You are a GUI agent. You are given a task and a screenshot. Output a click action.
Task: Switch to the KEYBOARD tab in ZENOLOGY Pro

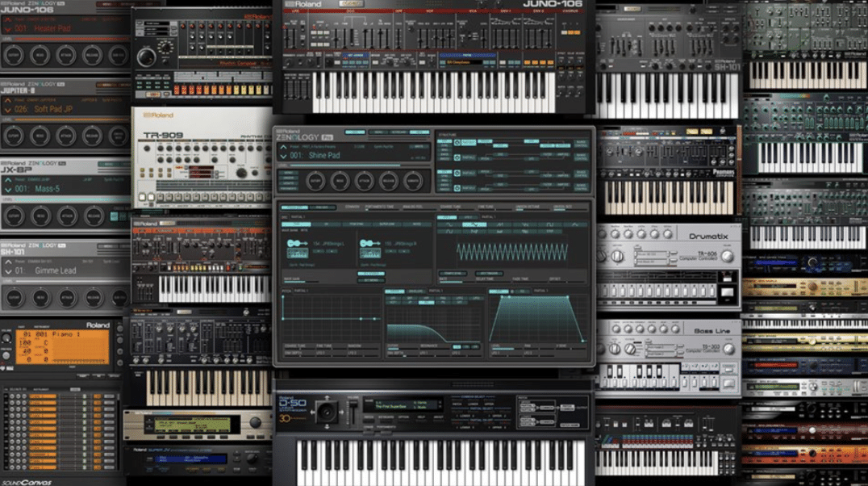tap(399, 132)
